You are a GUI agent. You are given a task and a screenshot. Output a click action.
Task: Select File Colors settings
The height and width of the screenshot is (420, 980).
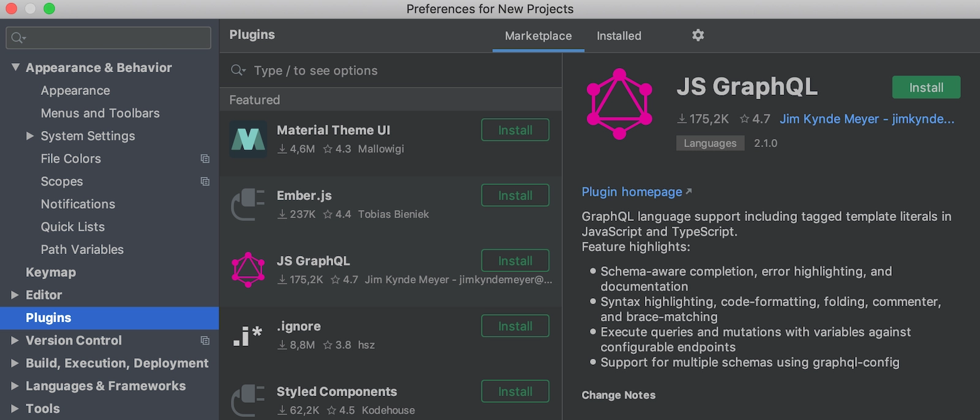coord(71,159)
